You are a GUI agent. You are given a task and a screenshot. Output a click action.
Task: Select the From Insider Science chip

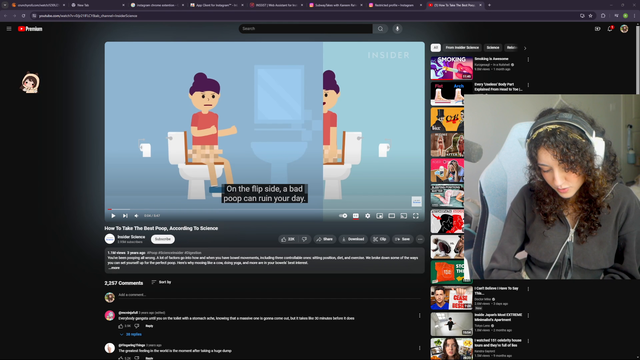[462, 48]
